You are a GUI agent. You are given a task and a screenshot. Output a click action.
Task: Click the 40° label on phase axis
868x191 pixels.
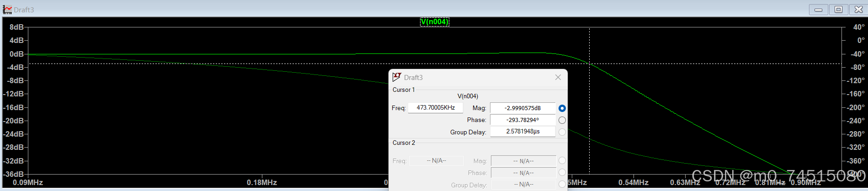(x=859, y=27)
